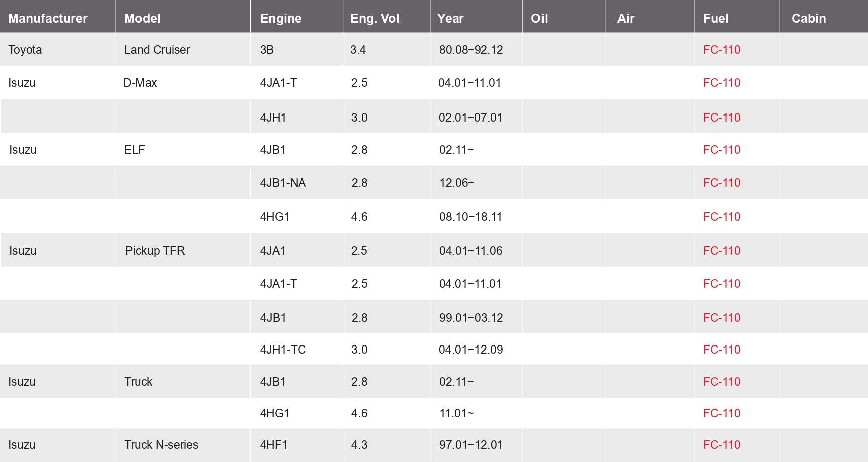Open FC-110 link in Toyota Land Cruiser row

point(722,50)
